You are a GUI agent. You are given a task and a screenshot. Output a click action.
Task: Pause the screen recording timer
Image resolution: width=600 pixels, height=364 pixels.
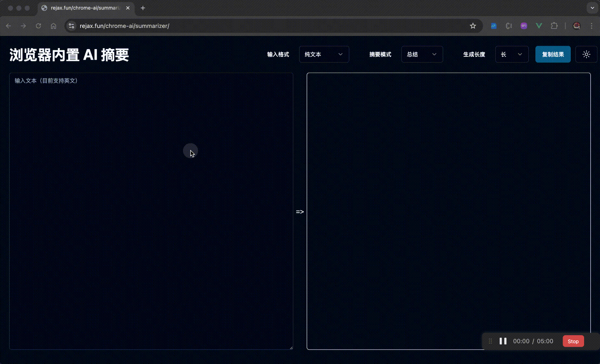(x=503, y=341)
